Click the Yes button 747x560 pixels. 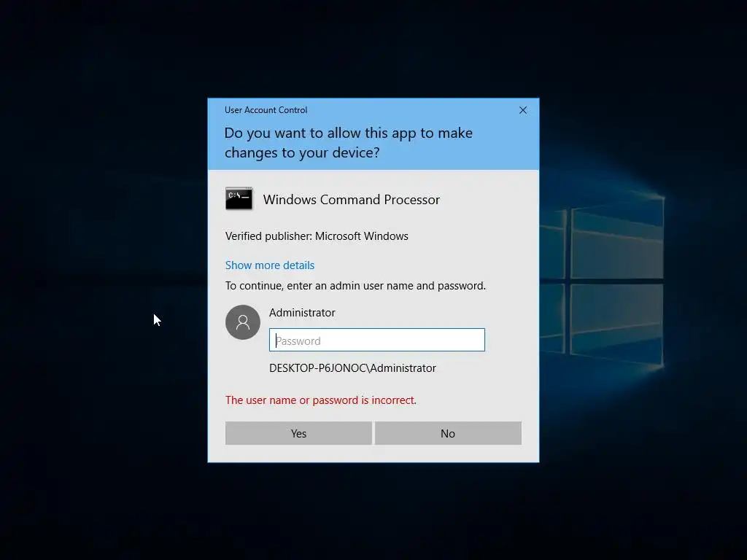pos(298,433)
